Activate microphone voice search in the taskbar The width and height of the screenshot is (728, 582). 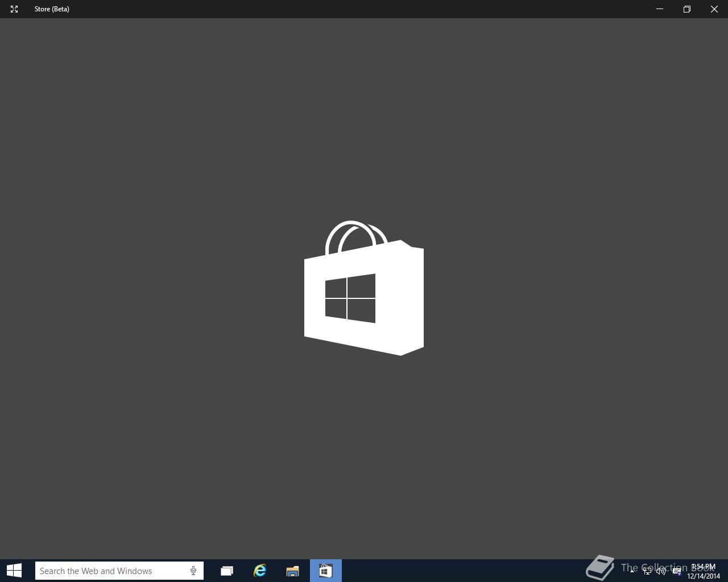click(193, 571)
